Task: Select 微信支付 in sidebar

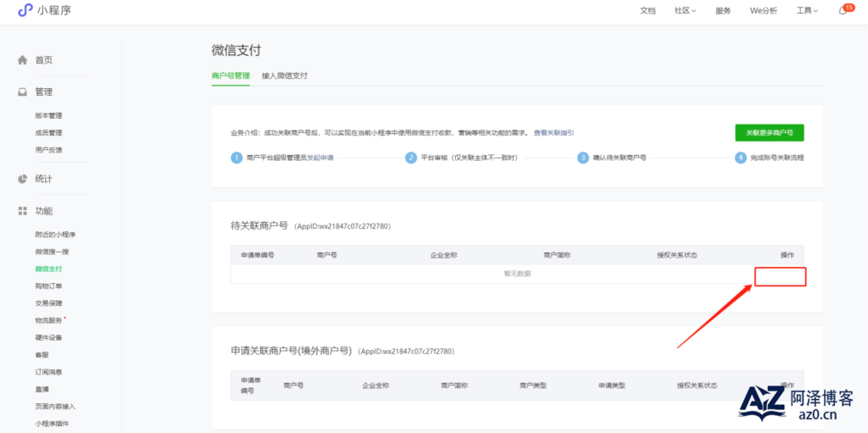Action: pyautogui.click(x=48, y=269)
